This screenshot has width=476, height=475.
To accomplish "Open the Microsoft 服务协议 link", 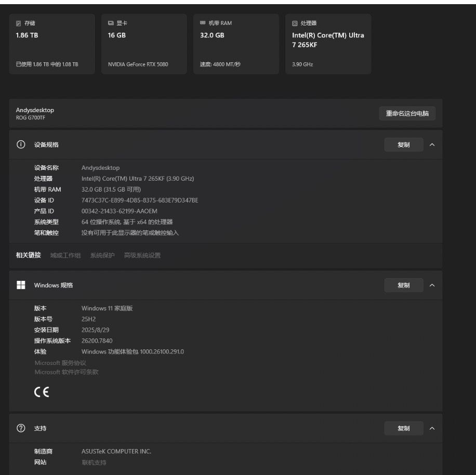I will click(60, 363).
